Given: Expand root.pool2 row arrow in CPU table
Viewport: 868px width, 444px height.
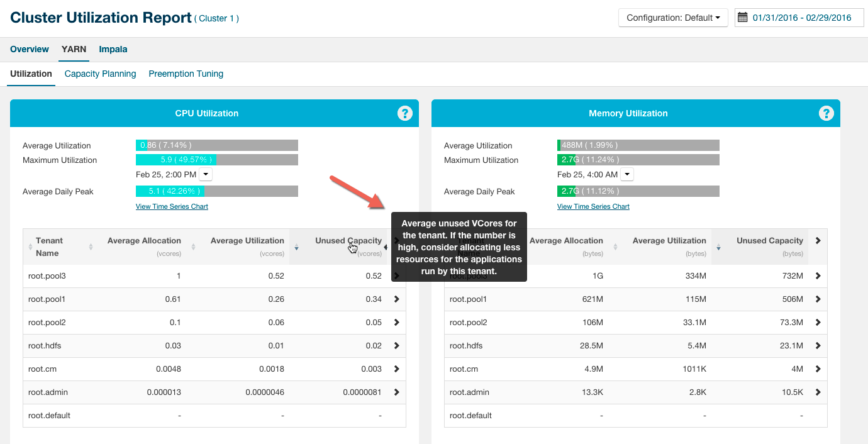Looking at the screenshot, I should coord(396,323).
